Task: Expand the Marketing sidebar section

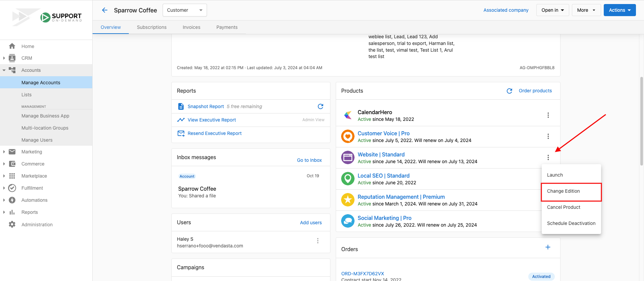Action: (4, 152)
